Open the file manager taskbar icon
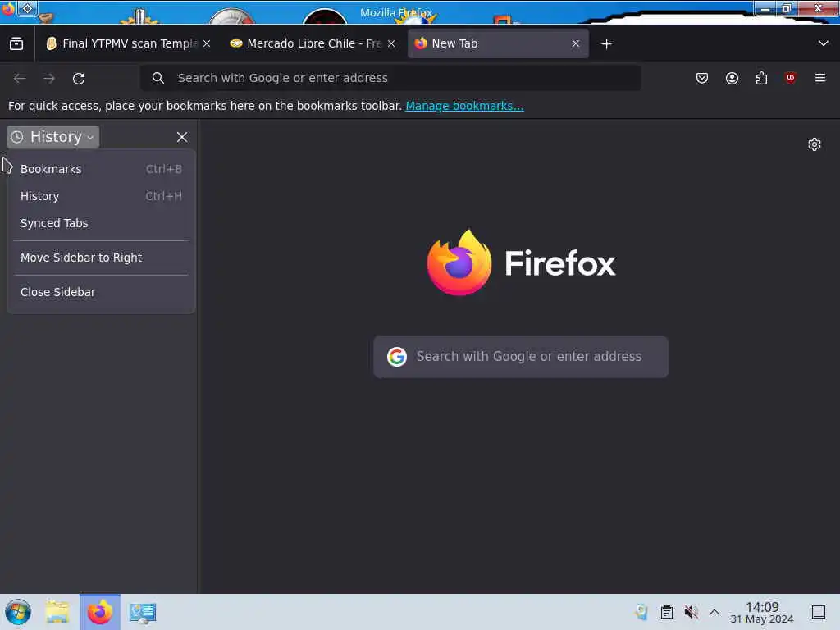Image resolution: width=840 pixels, height=630 pixels. pos(57,612)
